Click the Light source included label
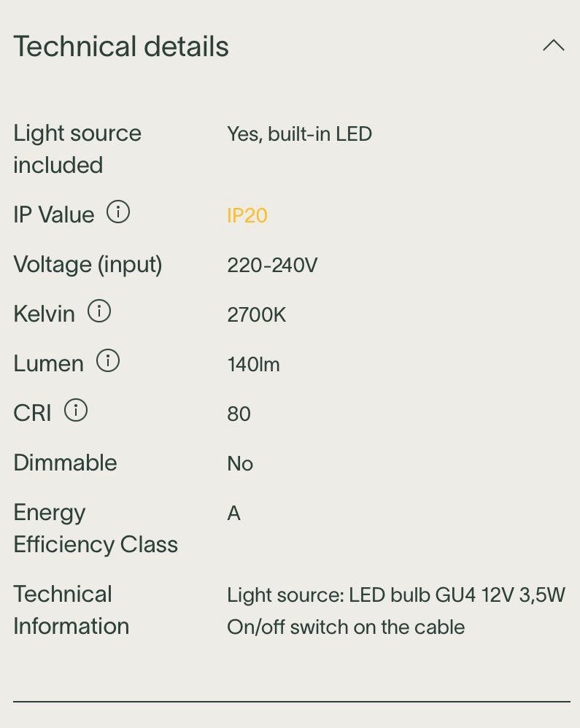 (x=77, y=149)
